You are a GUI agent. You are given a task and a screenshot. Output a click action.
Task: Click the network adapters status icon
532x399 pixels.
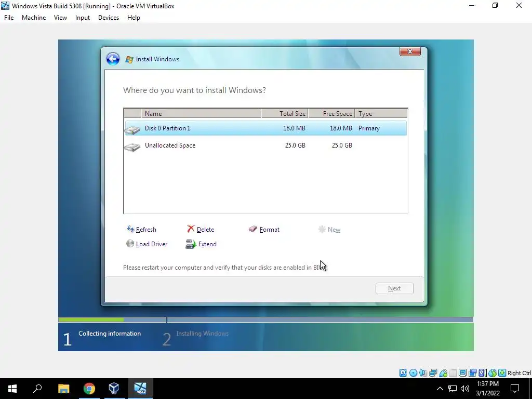[x=433, y=373]
